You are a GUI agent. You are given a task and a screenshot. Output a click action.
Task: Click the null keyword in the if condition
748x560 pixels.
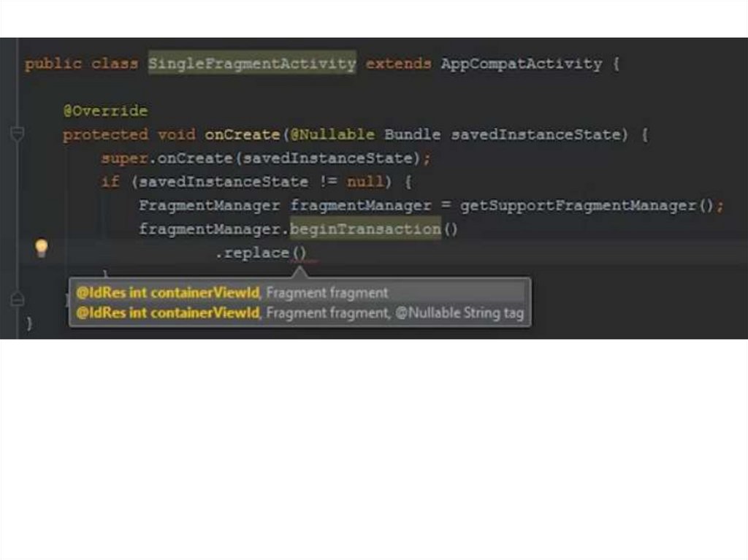[365, 182]
